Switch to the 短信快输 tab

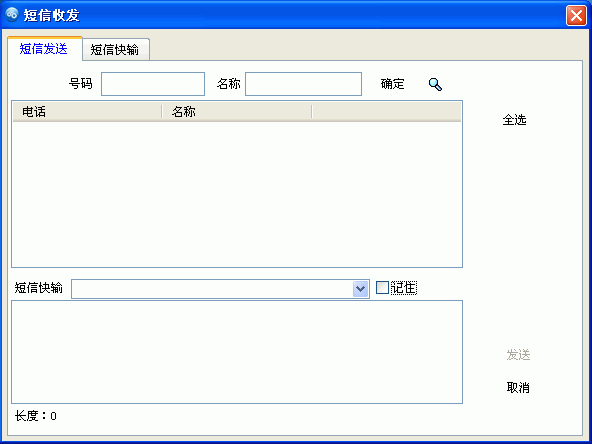[115, 50]
